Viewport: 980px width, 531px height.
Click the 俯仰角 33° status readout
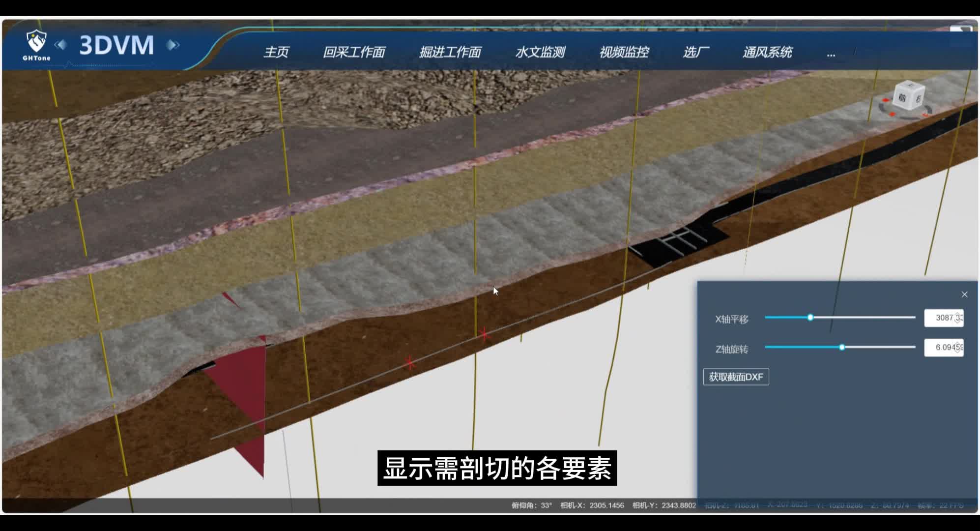[x=531, y=505]
